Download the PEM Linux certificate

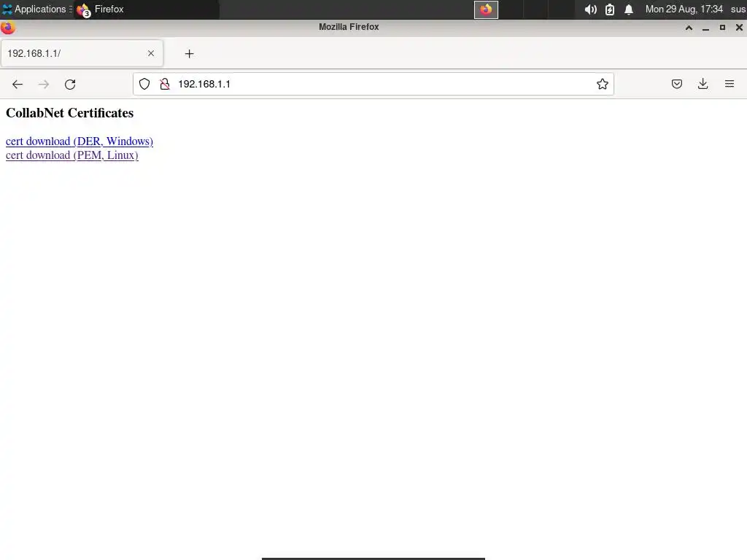[72, 155]
